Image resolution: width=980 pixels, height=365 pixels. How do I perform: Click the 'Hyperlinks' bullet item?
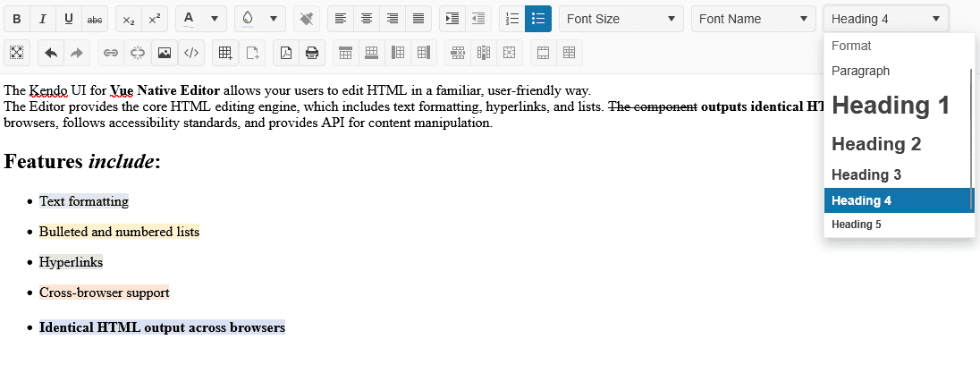coord(71,262)
